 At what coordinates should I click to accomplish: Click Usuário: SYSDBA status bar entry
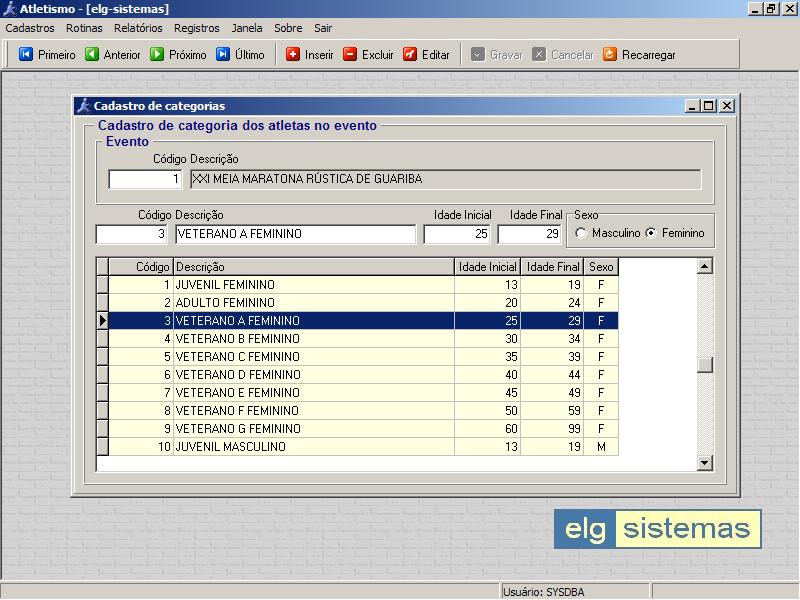tap(575, 592)
